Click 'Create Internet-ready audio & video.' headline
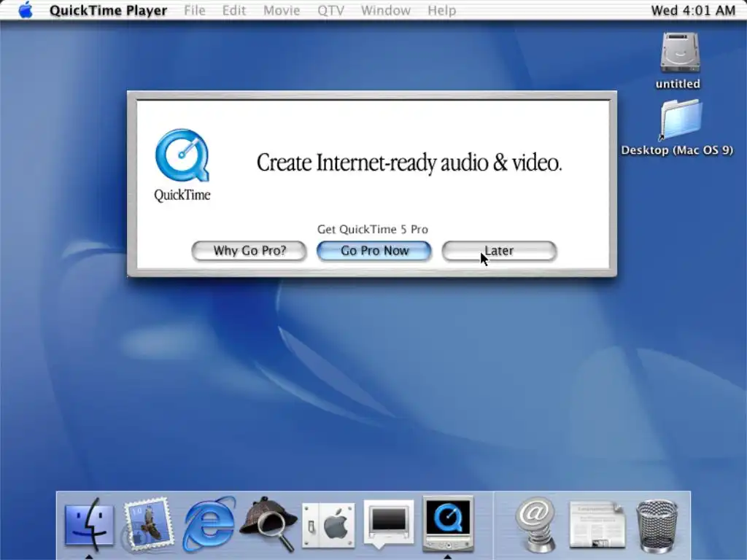Viewport: 747px width, 560px height. pyautogui.click(x=409, y=163)
